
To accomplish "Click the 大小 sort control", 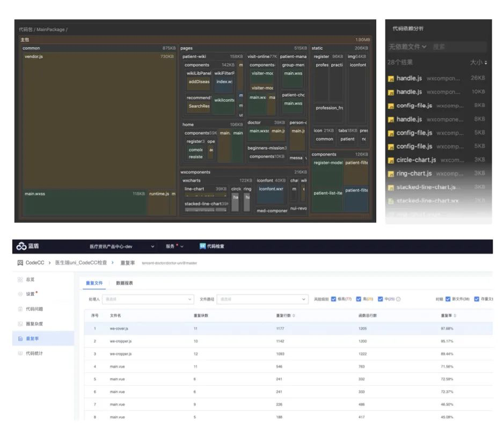I will 478,62.
